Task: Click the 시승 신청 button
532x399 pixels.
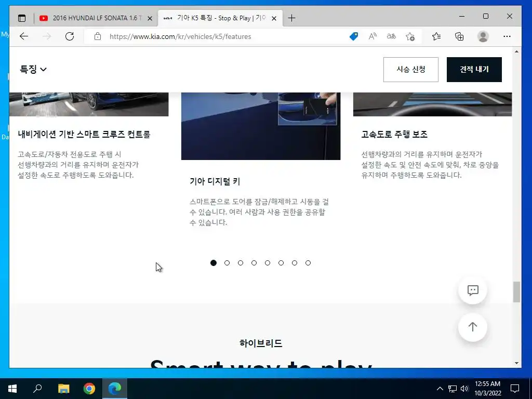Action: (x=411, y=70)
